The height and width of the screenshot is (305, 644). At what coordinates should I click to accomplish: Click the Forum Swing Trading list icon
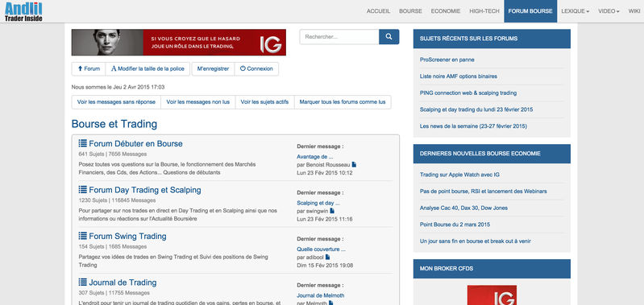point(82,236)
